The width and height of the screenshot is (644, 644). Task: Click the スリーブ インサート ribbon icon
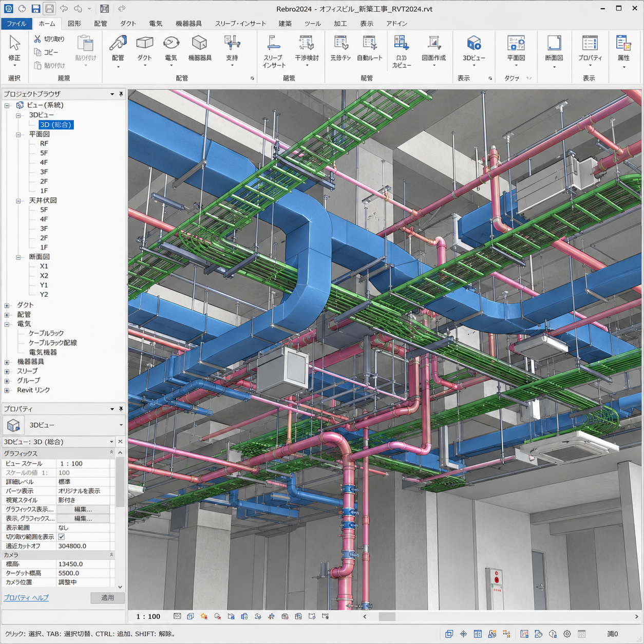[274, 43]
